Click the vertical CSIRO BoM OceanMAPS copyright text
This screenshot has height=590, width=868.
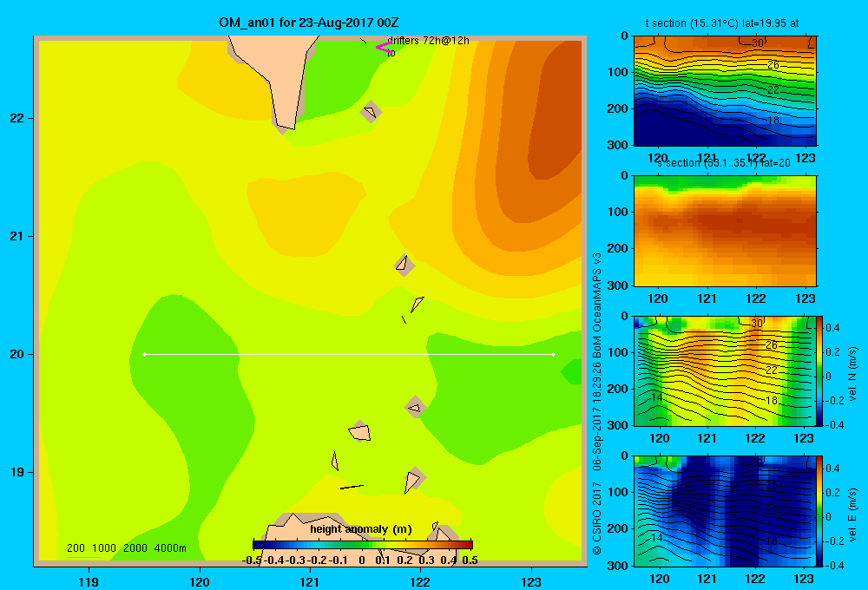click(597, 403)
